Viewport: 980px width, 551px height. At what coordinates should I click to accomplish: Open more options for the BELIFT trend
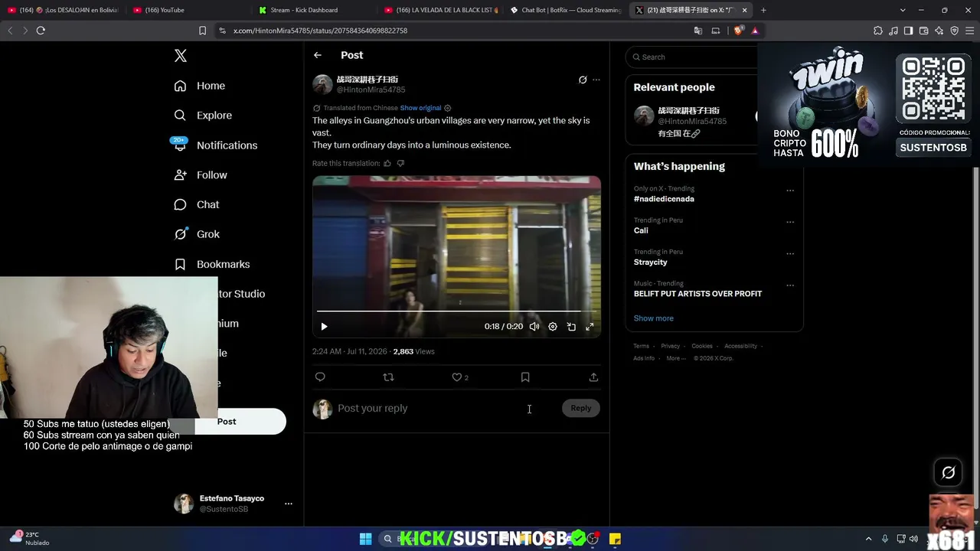(790, 285)
